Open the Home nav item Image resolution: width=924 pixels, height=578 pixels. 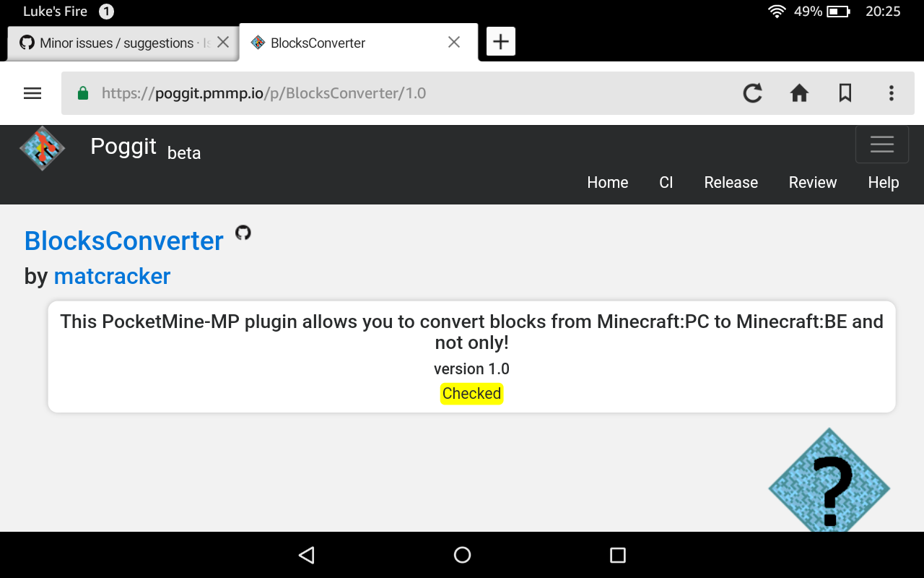pyautogui.click(x=608, y=183)
